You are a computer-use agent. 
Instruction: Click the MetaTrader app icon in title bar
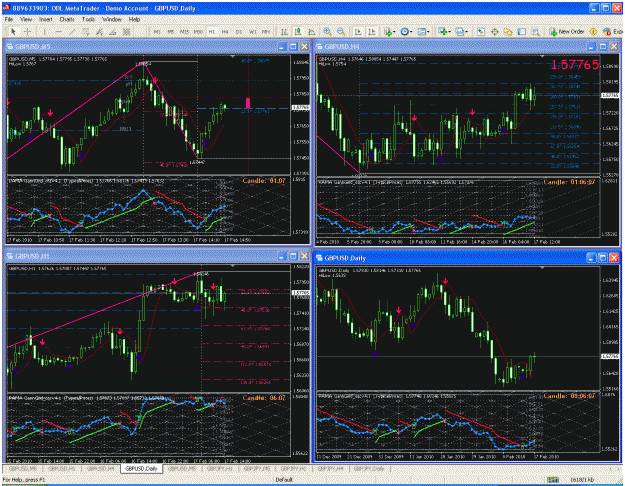click(6, 8)
